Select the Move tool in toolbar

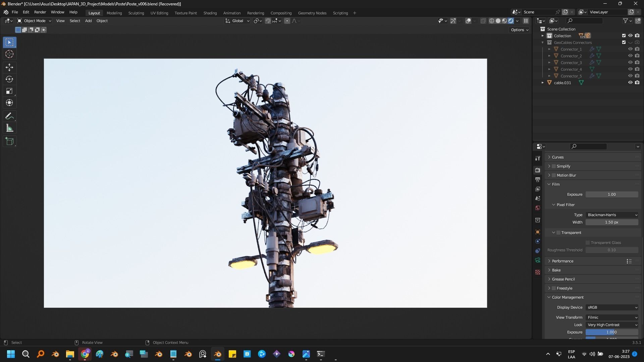[x=9, y=67]
